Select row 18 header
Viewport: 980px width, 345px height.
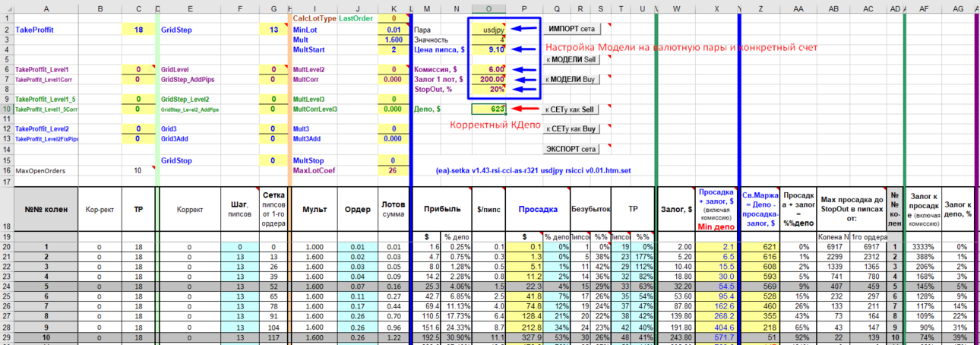tap(6, 208)
